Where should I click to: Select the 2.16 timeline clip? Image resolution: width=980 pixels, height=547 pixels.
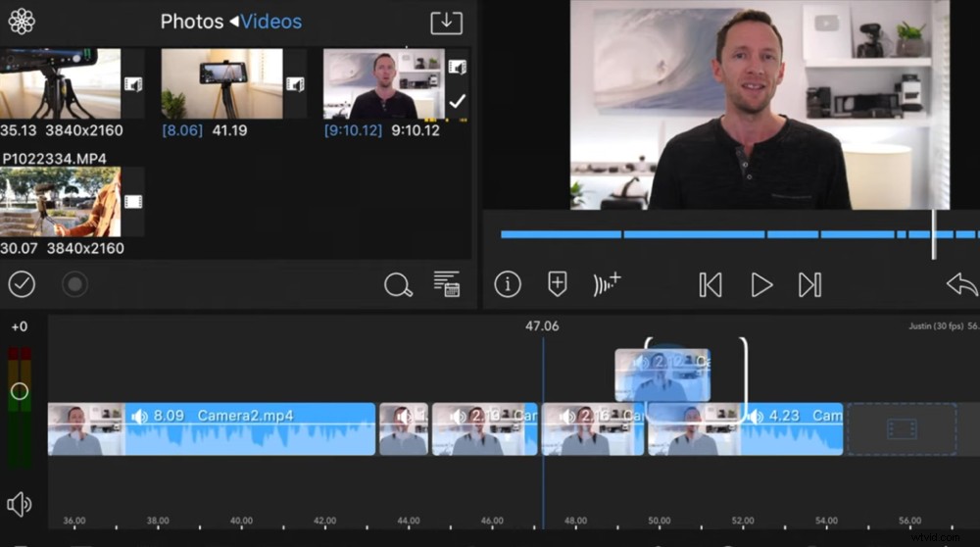[593, 428]
